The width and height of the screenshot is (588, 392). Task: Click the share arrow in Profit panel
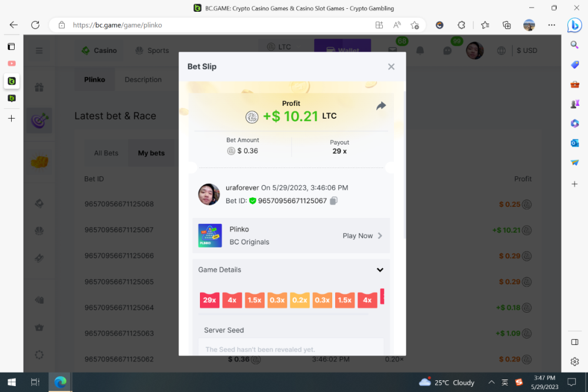coord(380,105)
